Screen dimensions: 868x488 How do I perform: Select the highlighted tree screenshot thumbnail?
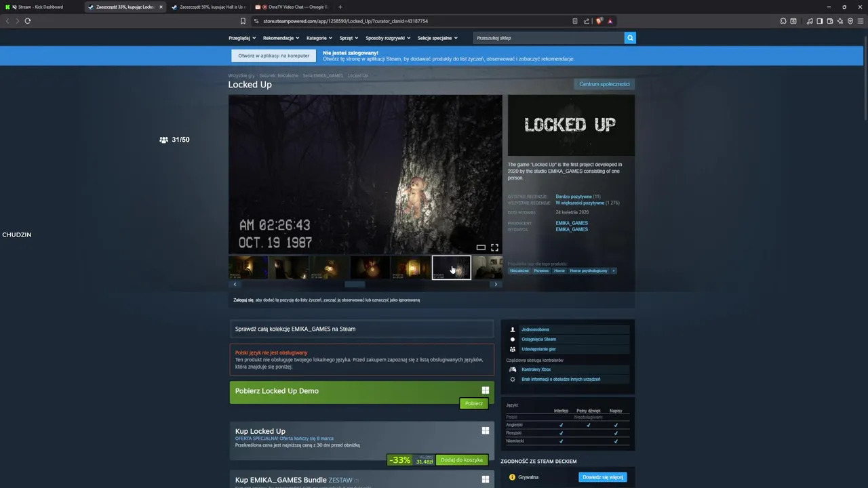click(452, 267)
